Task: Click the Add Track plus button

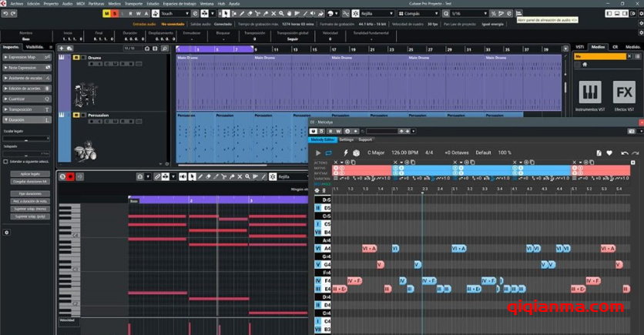Action: tap(61, 49)
